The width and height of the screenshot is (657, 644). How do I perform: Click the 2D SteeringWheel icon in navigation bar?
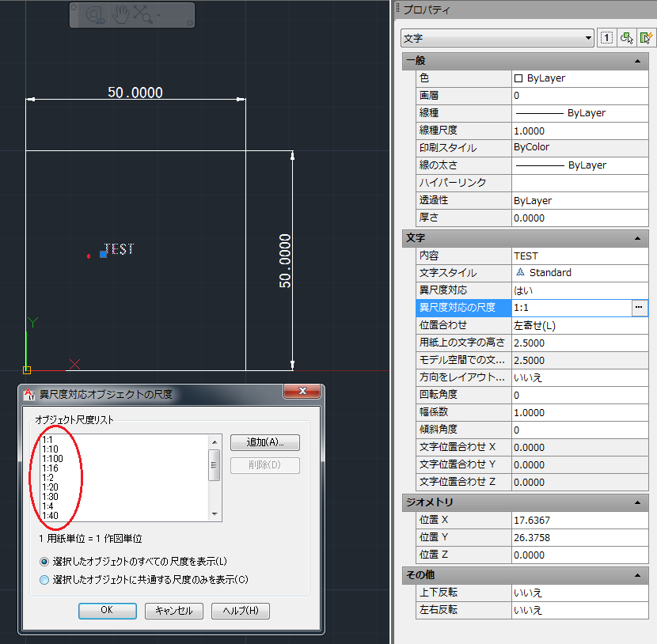click(x=94, y=14)
